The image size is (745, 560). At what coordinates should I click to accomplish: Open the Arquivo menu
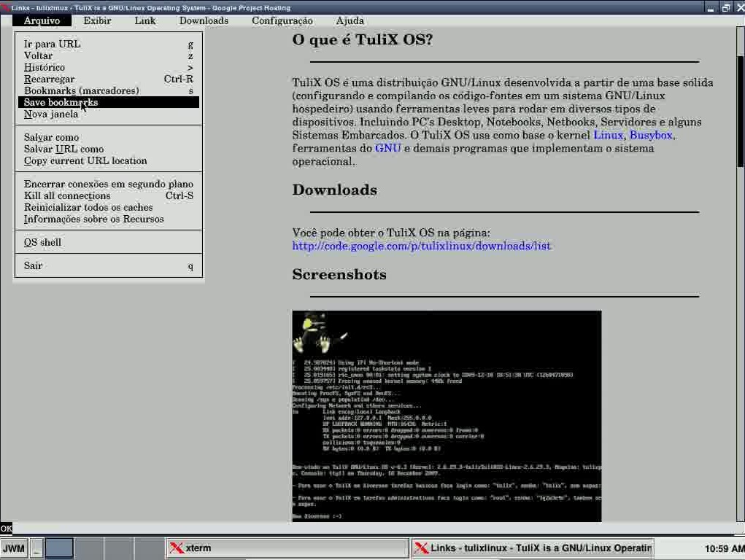42,21
